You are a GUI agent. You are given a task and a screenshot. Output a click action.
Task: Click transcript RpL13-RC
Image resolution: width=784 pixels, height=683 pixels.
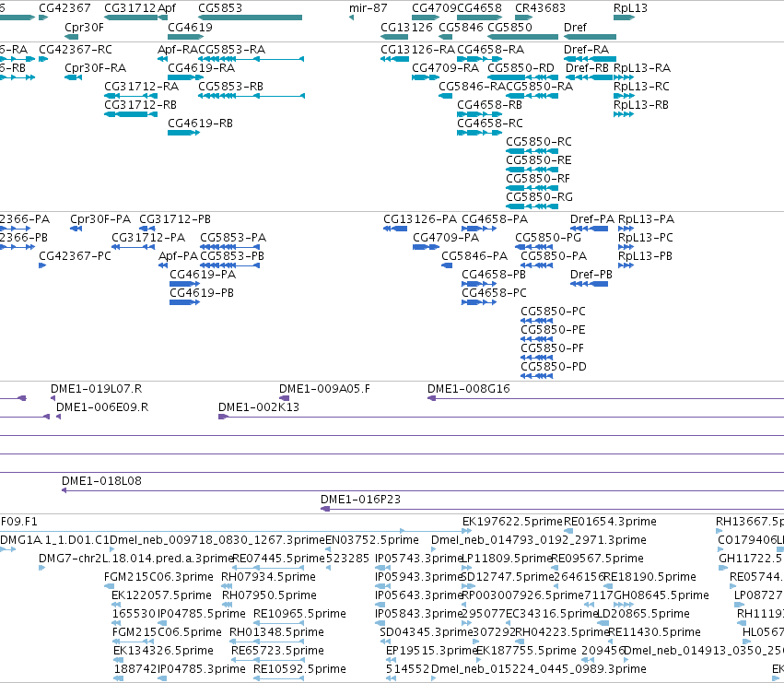click(x=641, y=87)
